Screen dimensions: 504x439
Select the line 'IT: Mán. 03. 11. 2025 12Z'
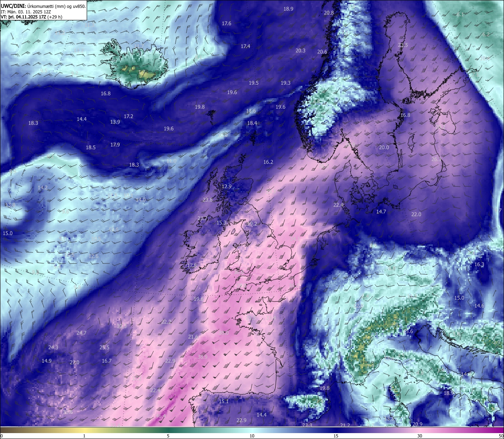pos(26,12)
